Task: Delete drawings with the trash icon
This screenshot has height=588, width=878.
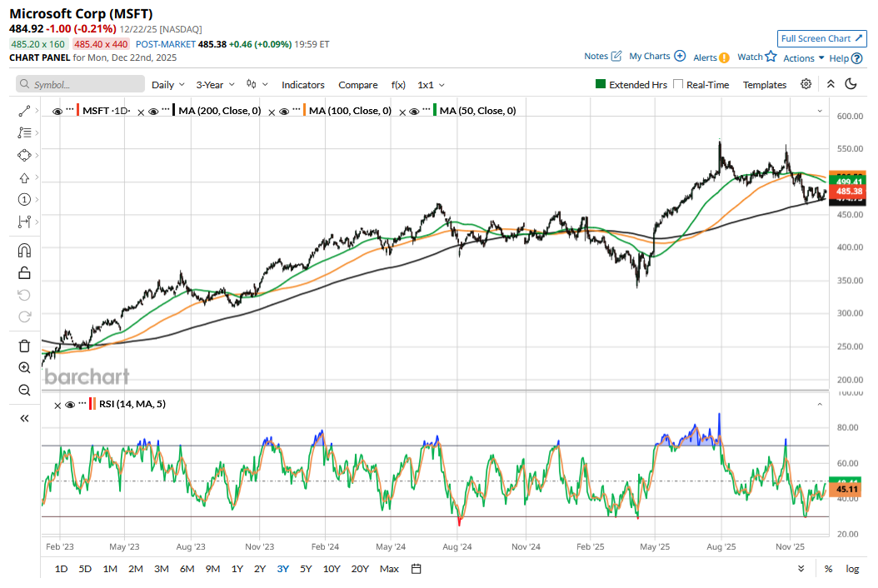Action: pos(24,346)
